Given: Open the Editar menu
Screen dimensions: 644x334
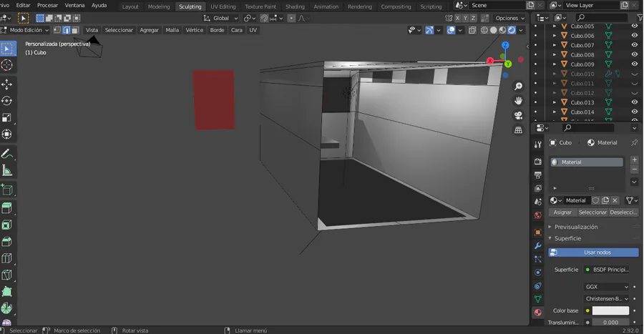Looking at the screenshot, I should pyautogui.click(x=23, y=5).
